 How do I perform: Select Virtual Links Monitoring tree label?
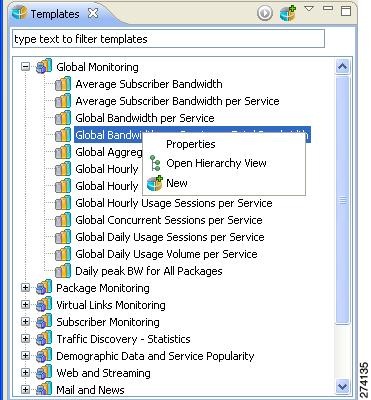click(111, 305)
